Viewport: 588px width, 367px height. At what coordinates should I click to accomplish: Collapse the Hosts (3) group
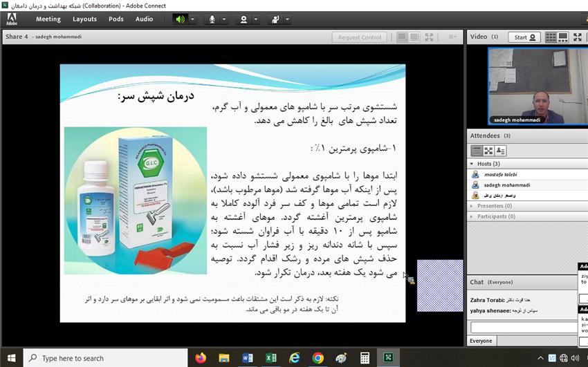472,164
